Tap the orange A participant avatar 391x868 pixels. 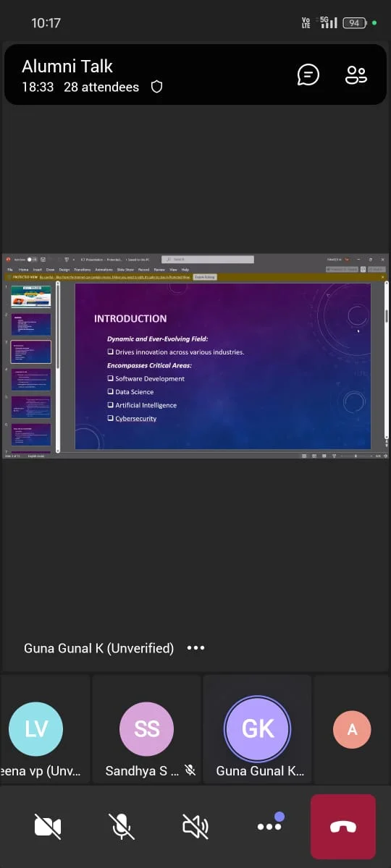pyautogui.click(x=352, y=728)
